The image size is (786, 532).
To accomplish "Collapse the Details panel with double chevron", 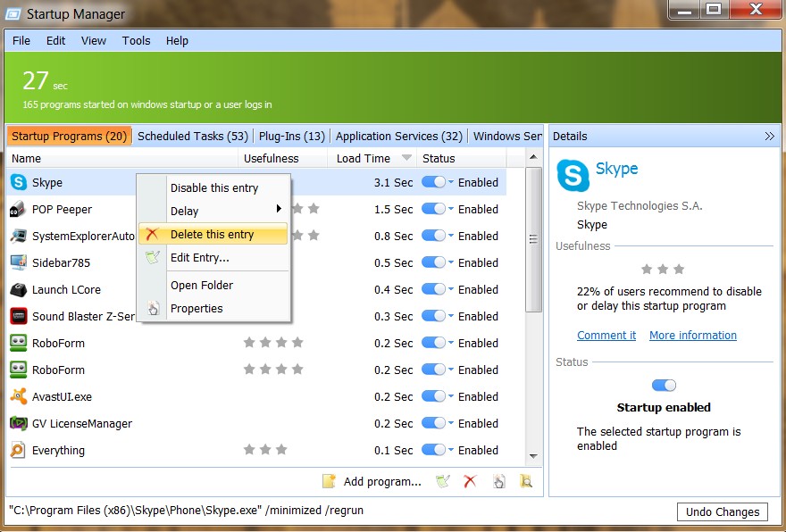I will point(769,136).
